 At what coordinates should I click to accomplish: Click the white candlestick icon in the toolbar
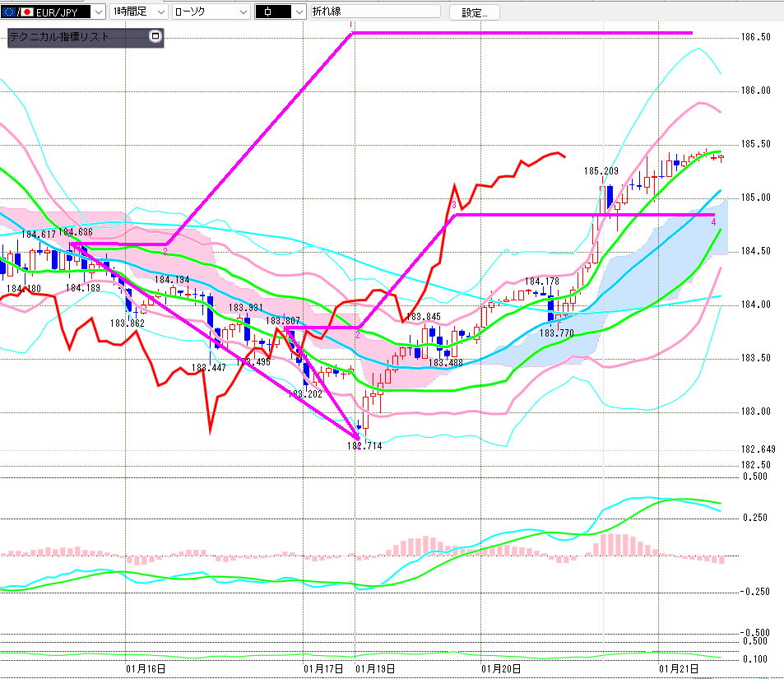point(269,12)
